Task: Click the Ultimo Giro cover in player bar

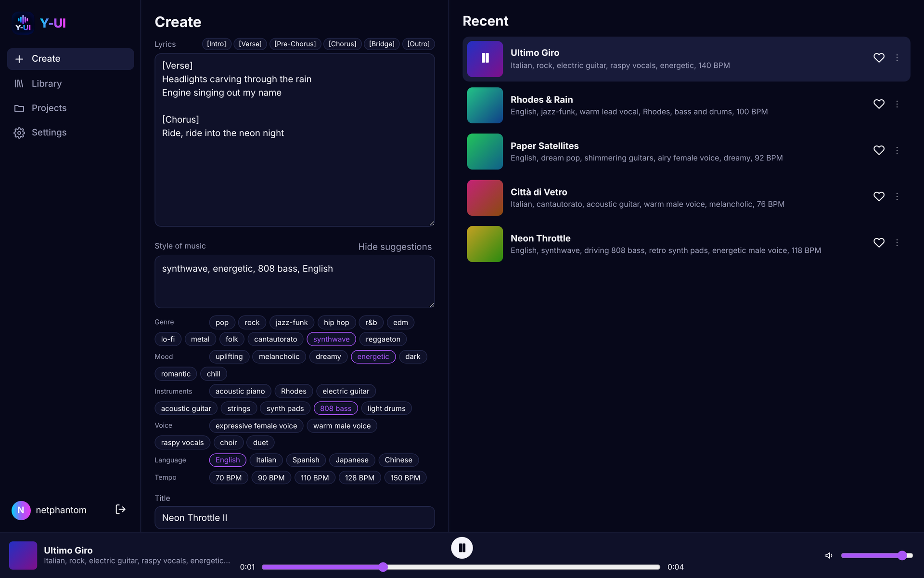Action: pos(23,555)
